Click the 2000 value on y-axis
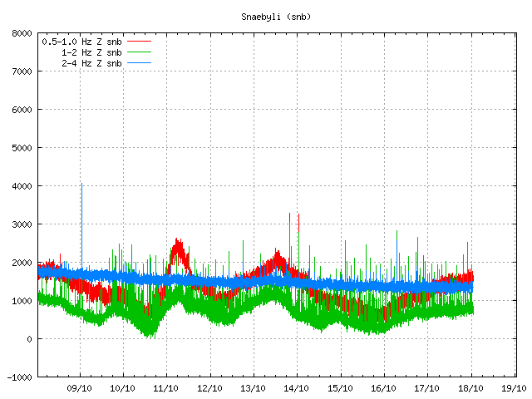Viewport: 532px width, 399px height. [22, 263]
